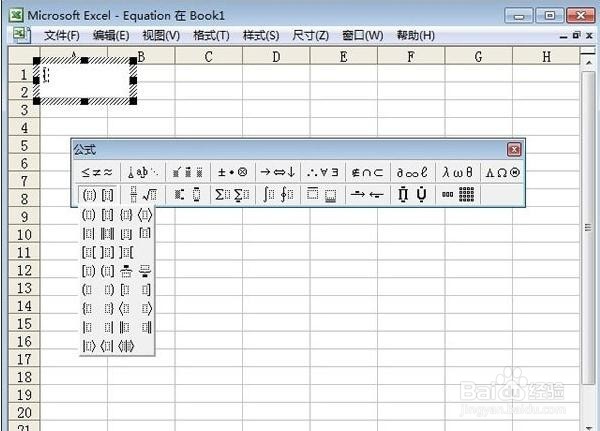Open the lowercase Greek palette (λωθ)
This screenshot has width=600, height=431.
coord(457,172)
